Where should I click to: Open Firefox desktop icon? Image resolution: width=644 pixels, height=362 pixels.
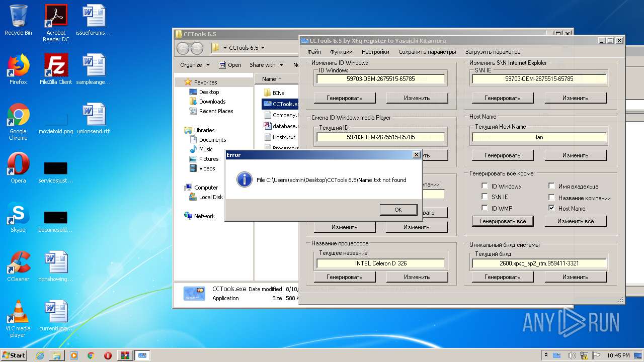(18, 69)
